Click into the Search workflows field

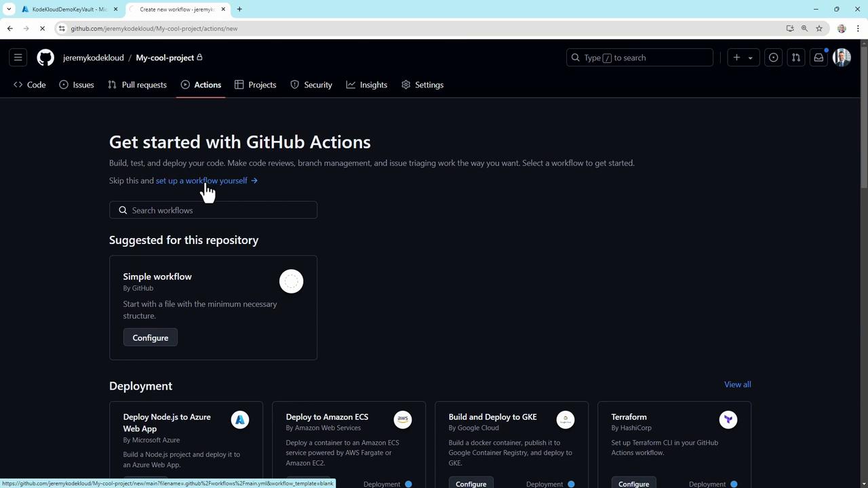coord(213,210)
